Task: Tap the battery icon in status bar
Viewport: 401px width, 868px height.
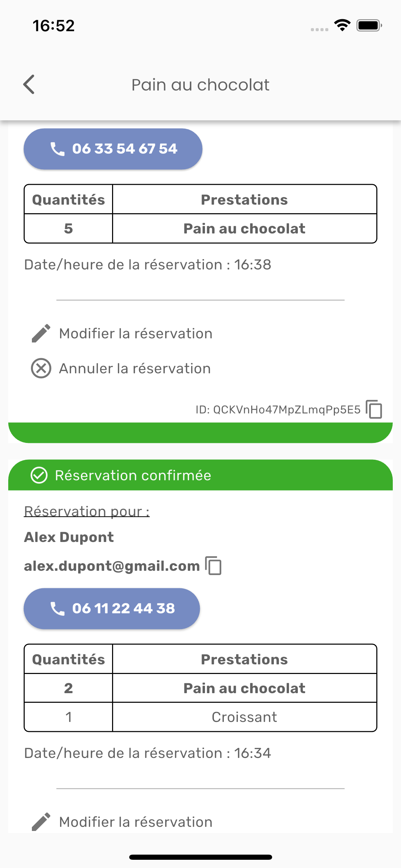Action: [369, 25]
